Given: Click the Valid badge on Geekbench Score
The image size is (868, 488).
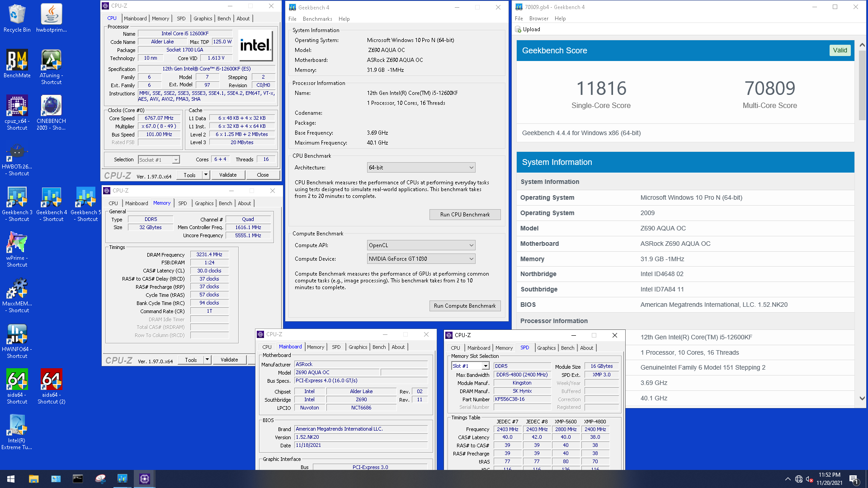Looking at the screenshot, I should [840, 50].
